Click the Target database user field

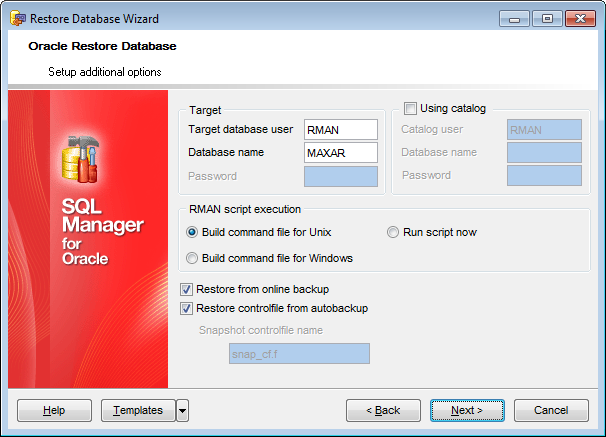341,129
